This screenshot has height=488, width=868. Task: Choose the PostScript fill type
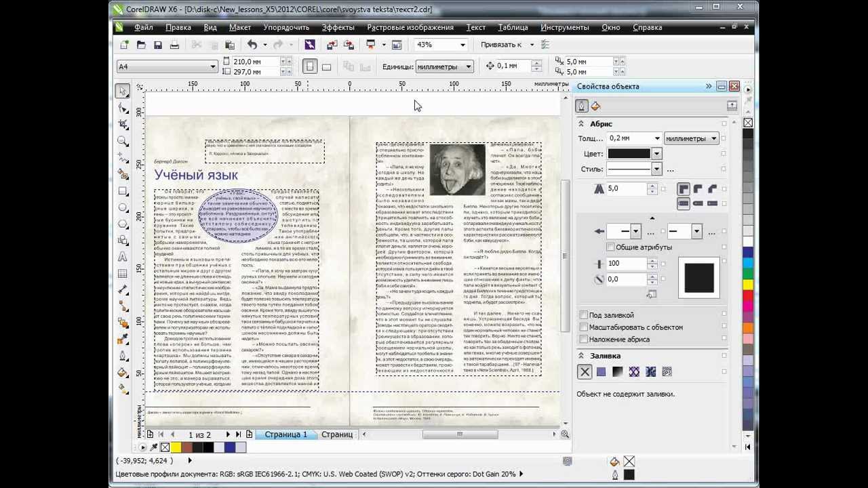(x=667, y=371)
